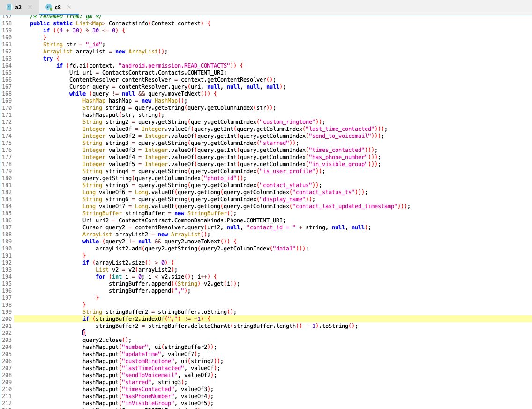
Task: Click line number 200 in gutter
Action: pyautogui.click(x=7, y=319)
